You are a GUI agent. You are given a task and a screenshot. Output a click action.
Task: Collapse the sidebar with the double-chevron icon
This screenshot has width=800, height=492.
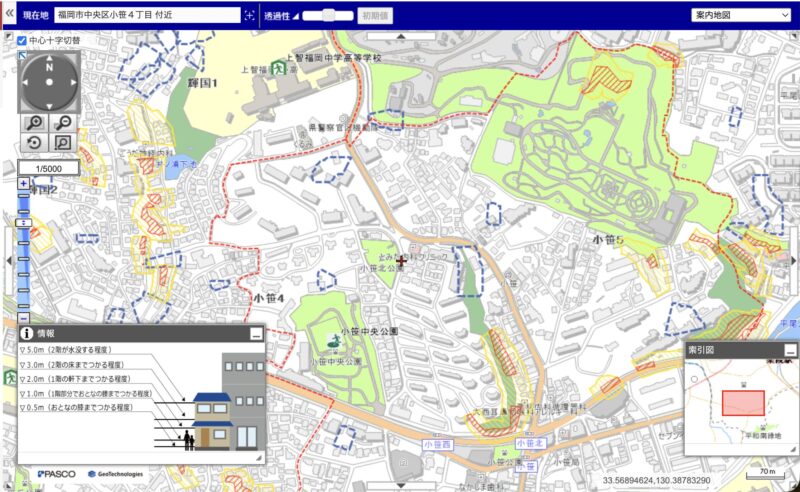tap(8, 15)
